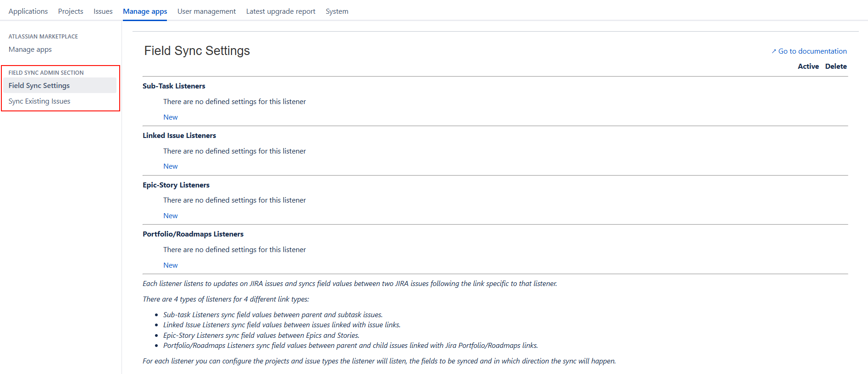Viewport: 868px width, 374px height.
Task: Click the Active column header
Action: [x=808, y=66]
